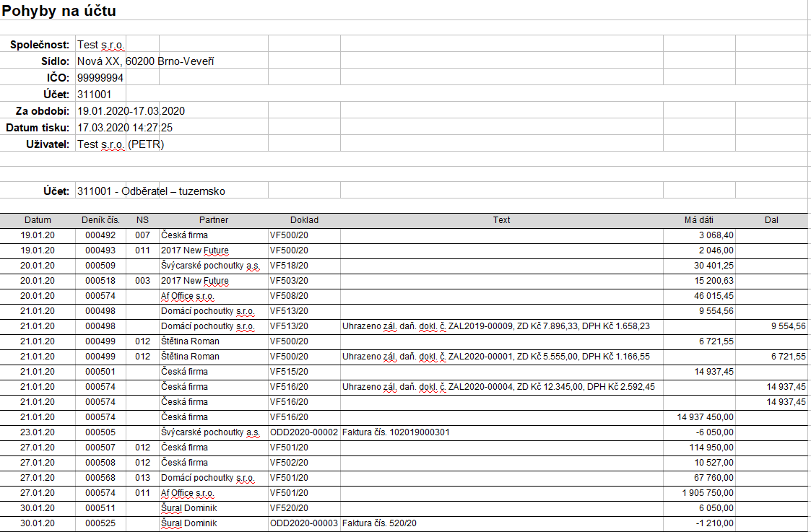Click the Datum column header
This screenshot has height=532, width=811.
pos(38,220)
